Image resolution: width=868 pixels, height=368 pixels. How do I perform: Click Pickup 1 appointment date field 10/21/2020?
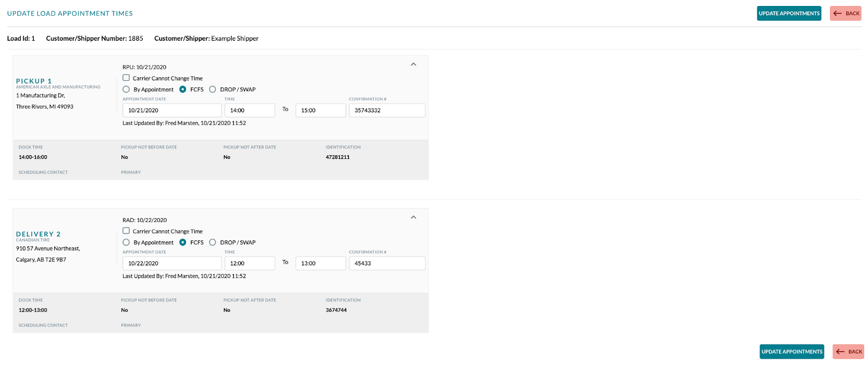(172, 110)
